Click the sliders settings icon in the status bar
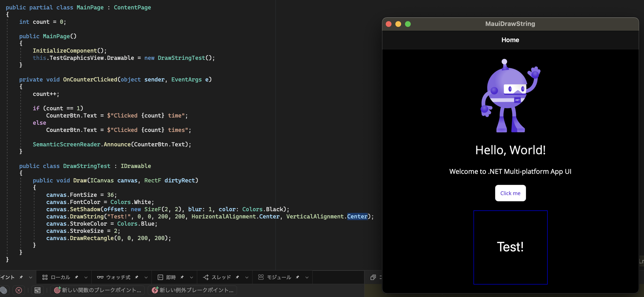644x297 pixels. 37,290
